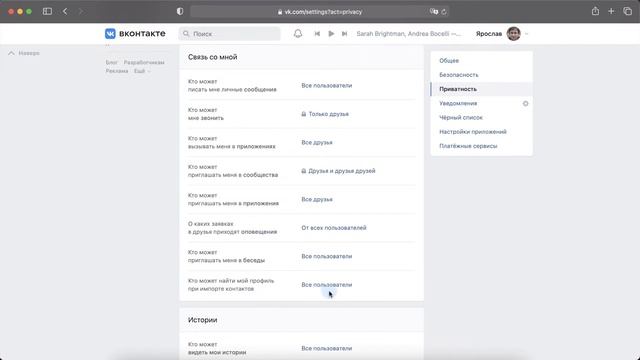Skip to next track

pos(344,33)
